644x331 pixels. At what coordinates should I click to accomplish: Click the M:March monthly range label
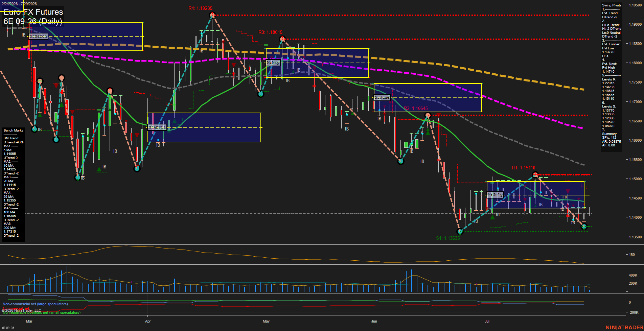(x=38, y=36)
